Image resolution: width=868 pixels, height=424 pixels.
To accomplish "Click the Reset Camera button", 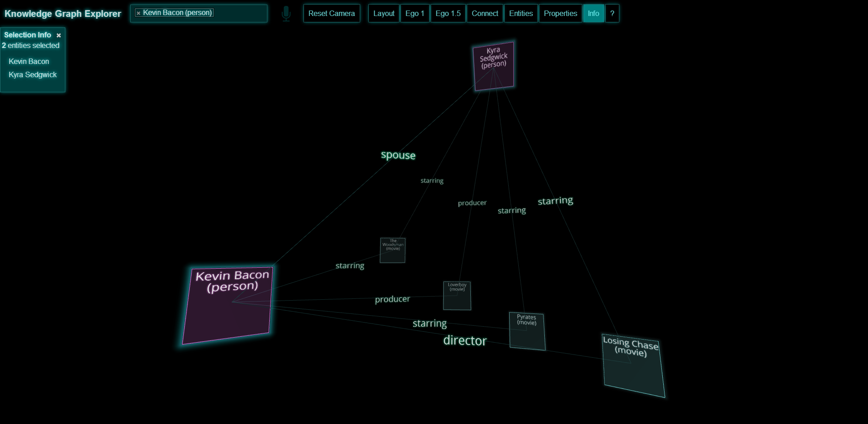I will [331, 13].
